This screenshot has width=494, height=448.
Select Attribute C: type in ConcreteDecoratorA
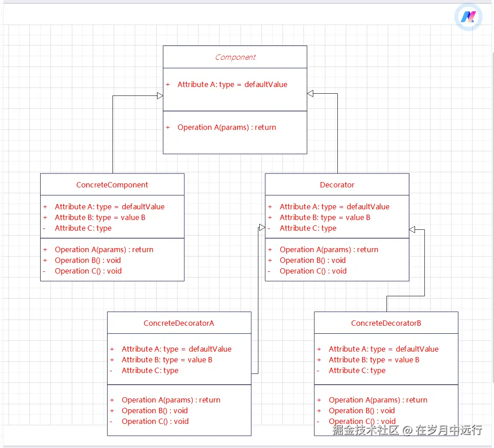pyautogui.click(x=150, y=370)
